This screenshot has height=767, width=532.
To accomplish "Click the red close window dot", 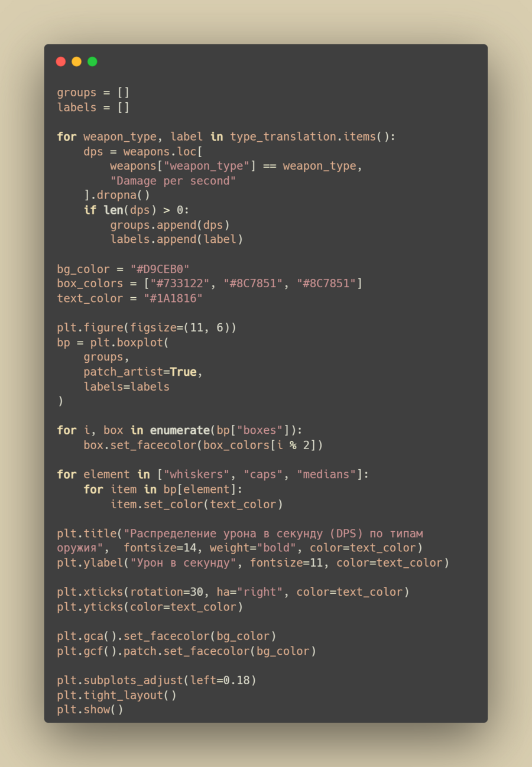I will tap(61, 61).
